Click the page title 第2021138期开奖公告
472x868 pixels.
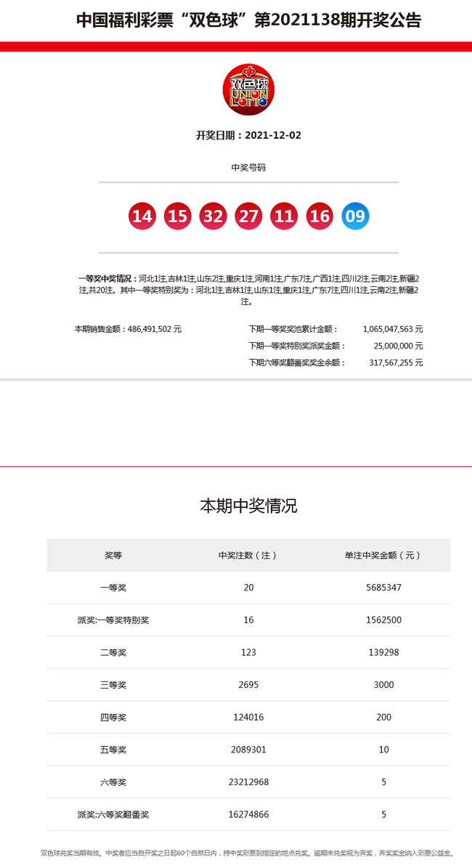[248, 20]
